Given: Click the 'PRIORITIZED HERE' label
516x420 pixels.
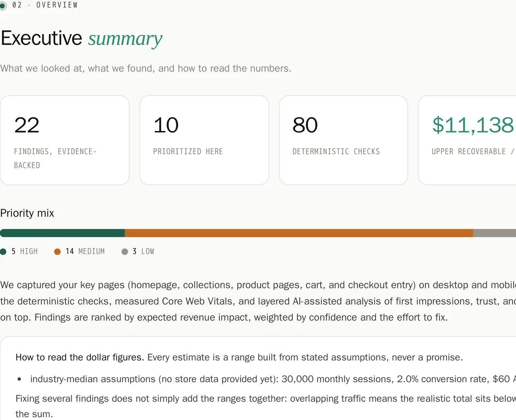Looking at the screenshot, I should point(188,151).
